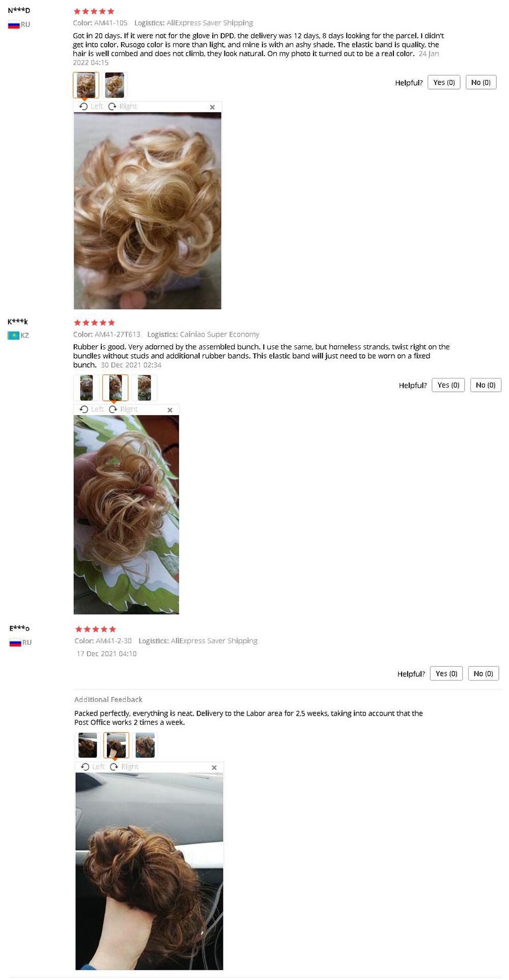Viewport: 509px width, 980px height.
Task: Close K***k's expanded photo viewer
Action: point(170,410)
